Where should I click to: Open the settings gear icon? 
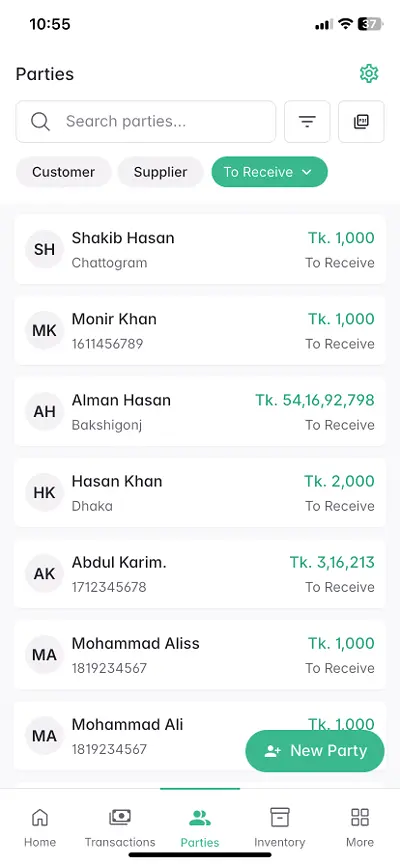(x=369, y=73)
